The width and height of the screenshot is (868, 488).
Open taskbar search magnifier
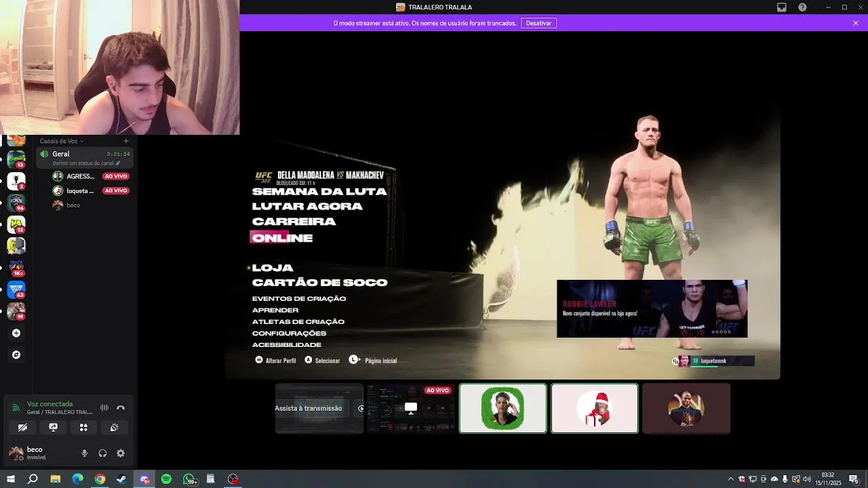tap(33, 479)
